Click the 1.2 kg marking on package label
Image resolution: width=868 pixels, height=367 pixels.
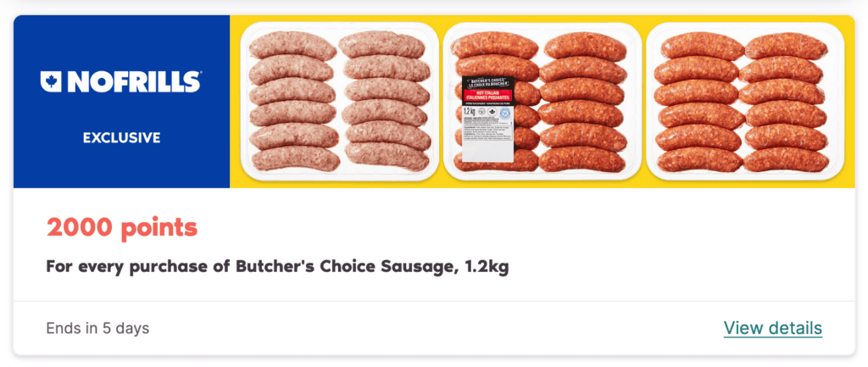pos(468,111)
